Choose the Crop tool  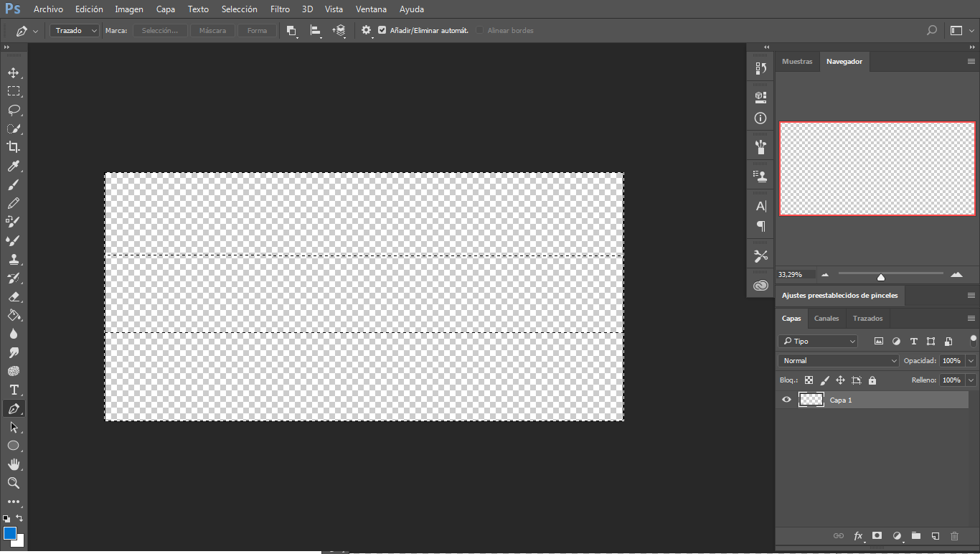pos(13,147)
